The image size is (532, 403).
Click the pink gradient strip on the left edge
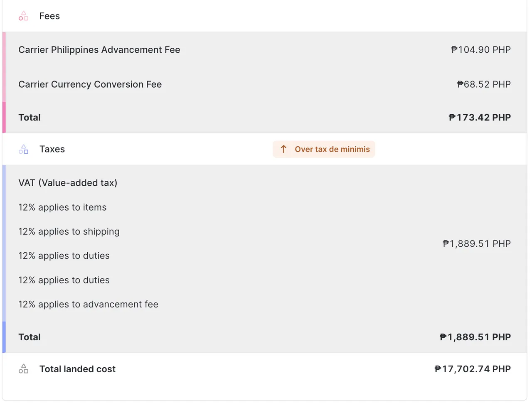pos(3,81)
